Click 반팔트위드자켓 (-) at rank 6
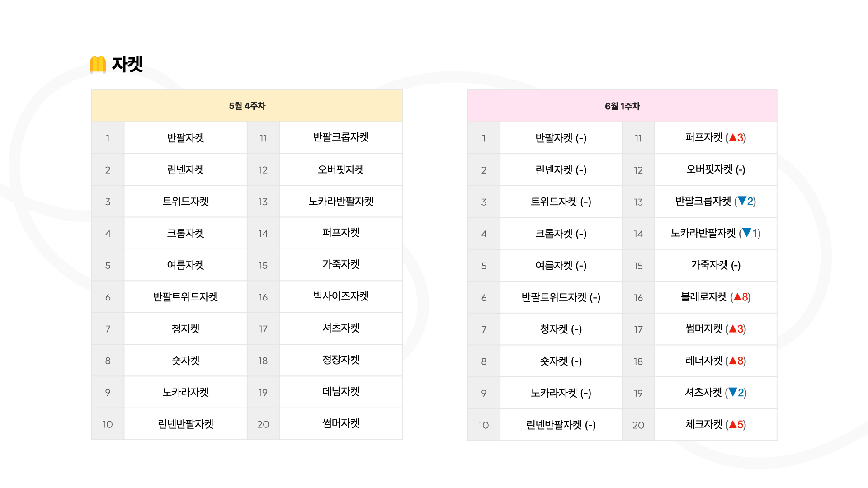This screenshot has width=868, height=488. pyautogui.click(x=561, y=297)
